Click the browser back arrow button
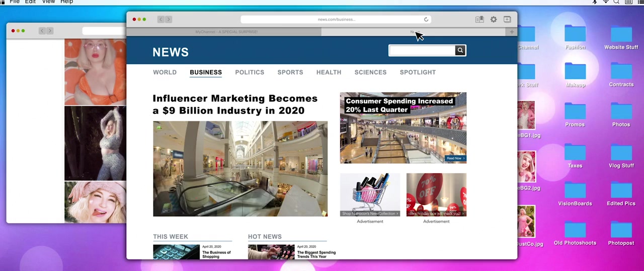Viewport: 644px width, 271px height. coord(160,20)
